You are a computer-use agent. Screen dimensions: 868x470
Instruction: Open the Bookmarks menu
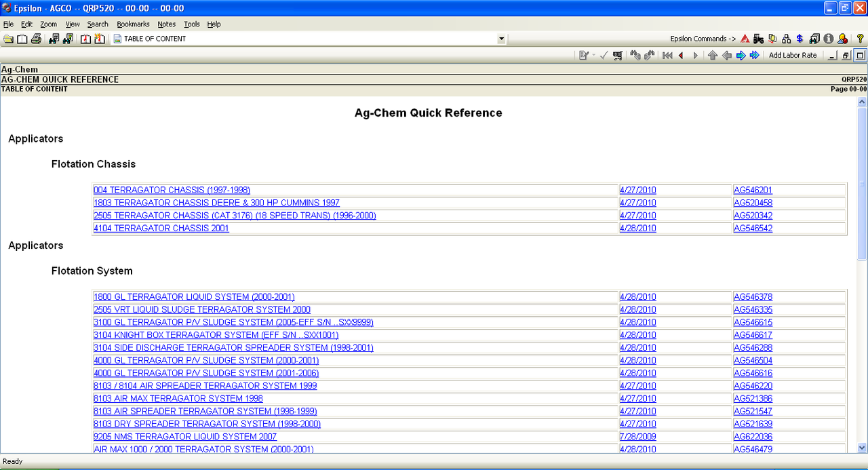(x=133, y=24)
